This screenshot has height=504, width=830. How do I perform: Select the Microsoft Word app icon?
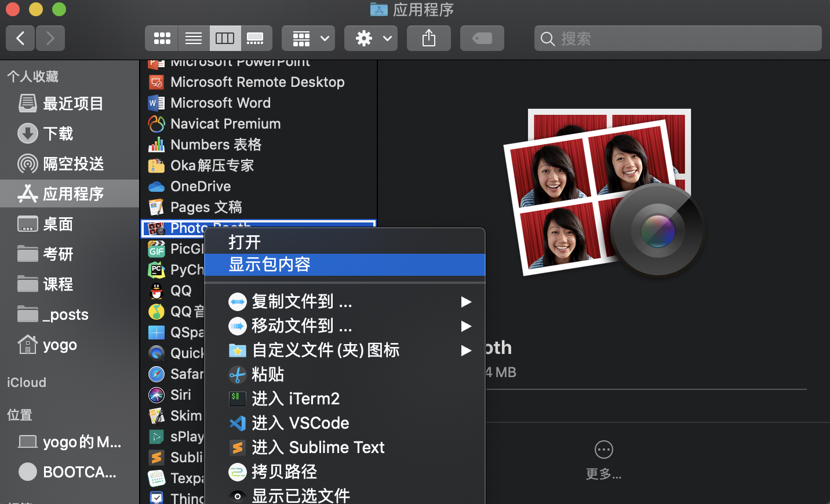156,103
